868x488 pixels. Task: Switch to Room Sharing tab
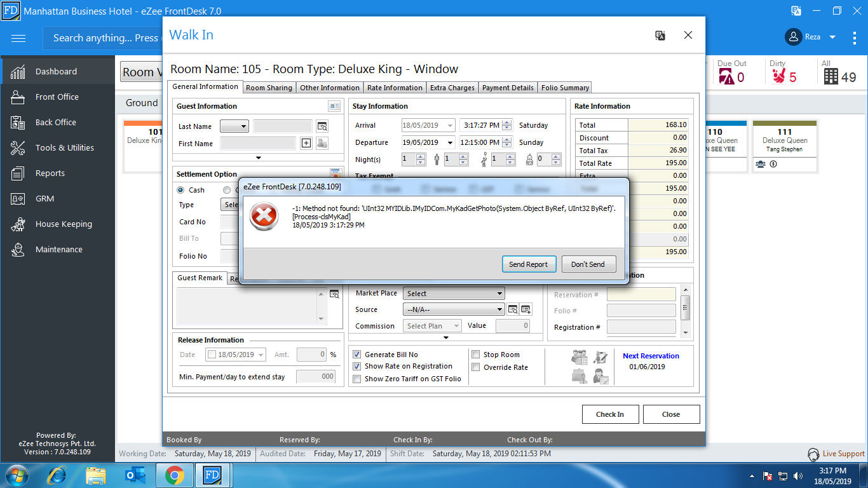(269, 88)
